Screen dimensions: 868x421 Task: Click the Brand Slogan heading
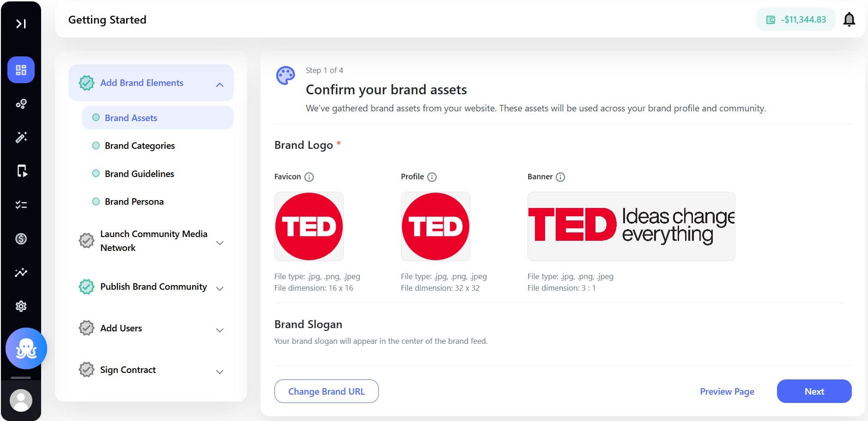(x=308, y=324)
